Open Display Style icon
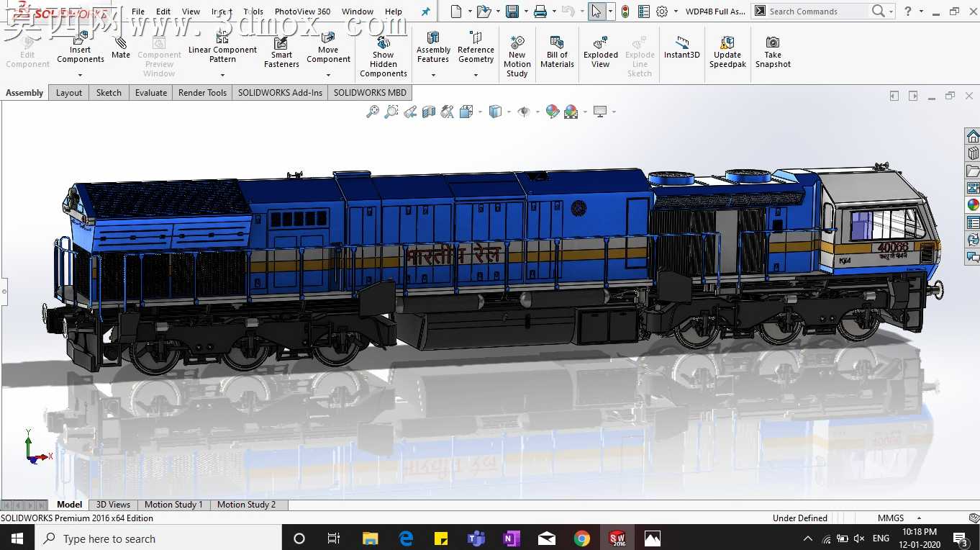 tap(495, 112)
